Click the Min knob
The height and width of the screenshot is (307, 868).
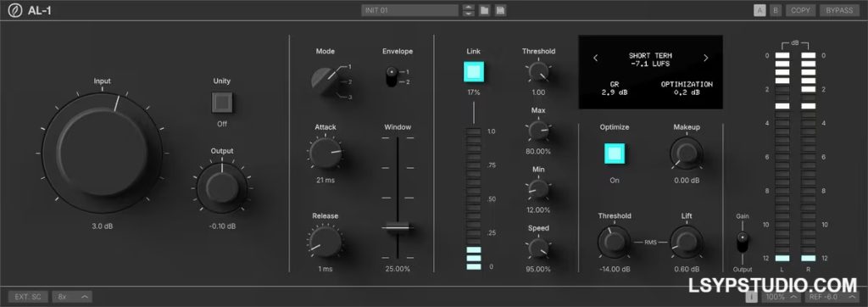point(538,189)
